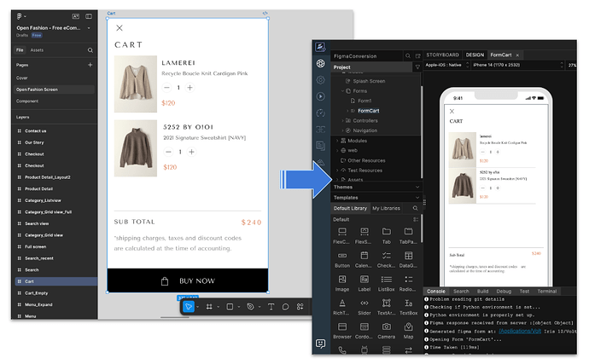The height and width of the screenshot is (364, 589).
Task: Click the close X icon in cart design
Action: [x=120, y=28]
